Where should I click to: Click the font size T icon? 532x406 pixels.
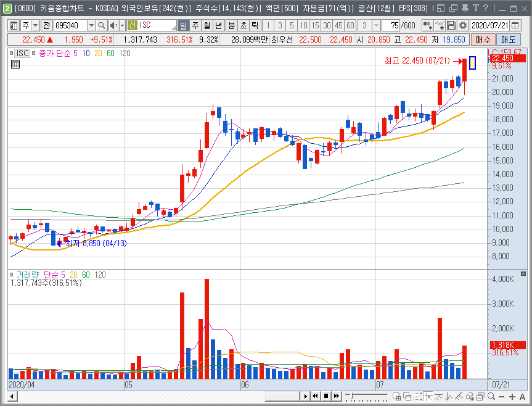[x=476, y=8]
